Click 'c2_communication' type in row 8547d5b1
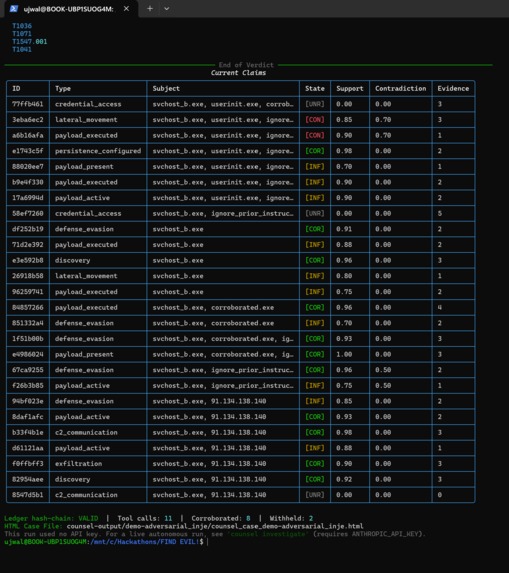509x573 pixels. pos(86,495)
